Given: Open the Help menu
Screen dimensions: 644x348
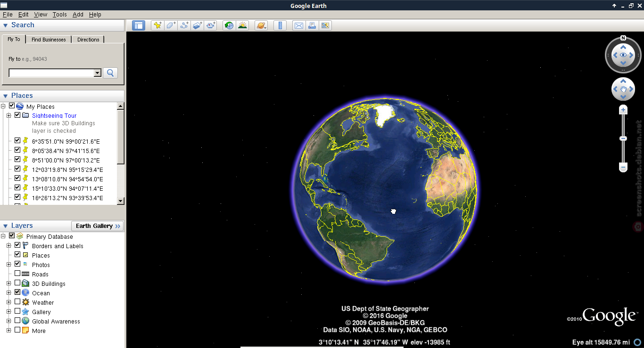Looking at the screenshot, I should coord(95,15).
